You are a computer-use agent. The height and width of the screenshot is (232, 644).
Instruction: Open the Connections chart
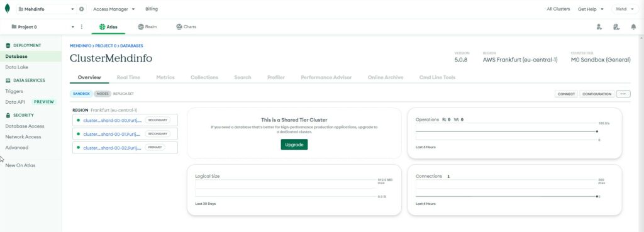514,190
